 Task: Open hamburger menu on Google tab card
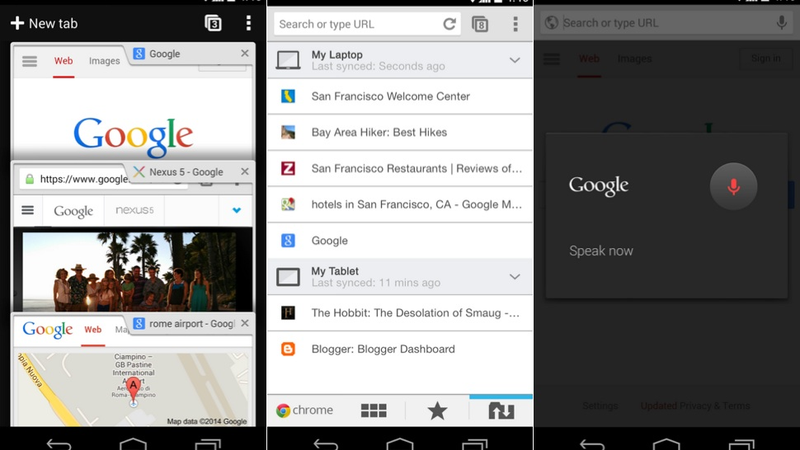(30, 61)
